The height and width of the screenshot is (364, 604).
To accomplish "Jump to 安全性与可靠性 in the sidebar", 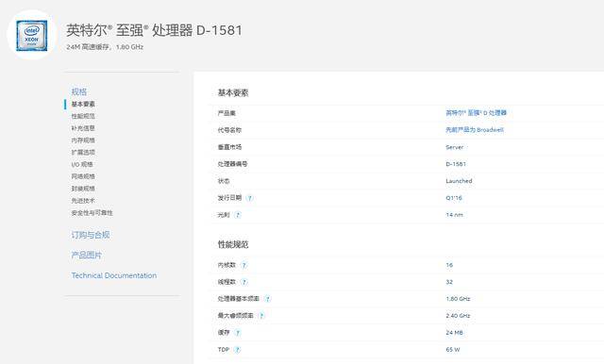I will pos(92,213).
